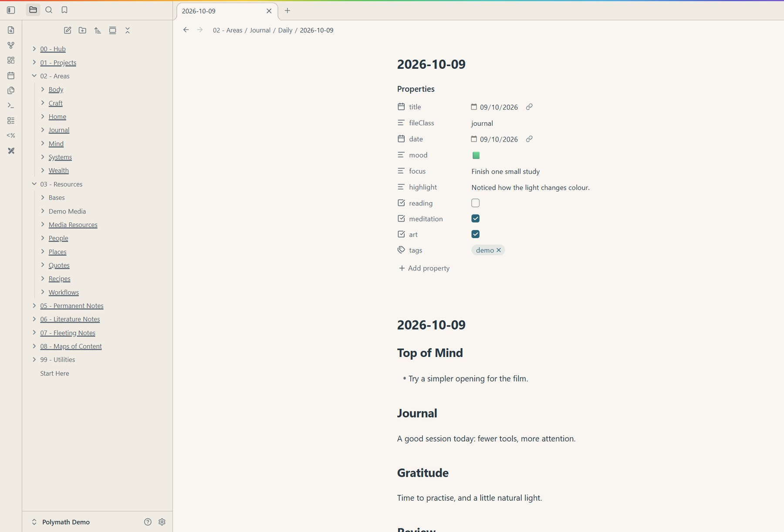This screenshot has width=784, height=532.
Task: Expand the Recipes folder
Action: (x=43, y=279)
